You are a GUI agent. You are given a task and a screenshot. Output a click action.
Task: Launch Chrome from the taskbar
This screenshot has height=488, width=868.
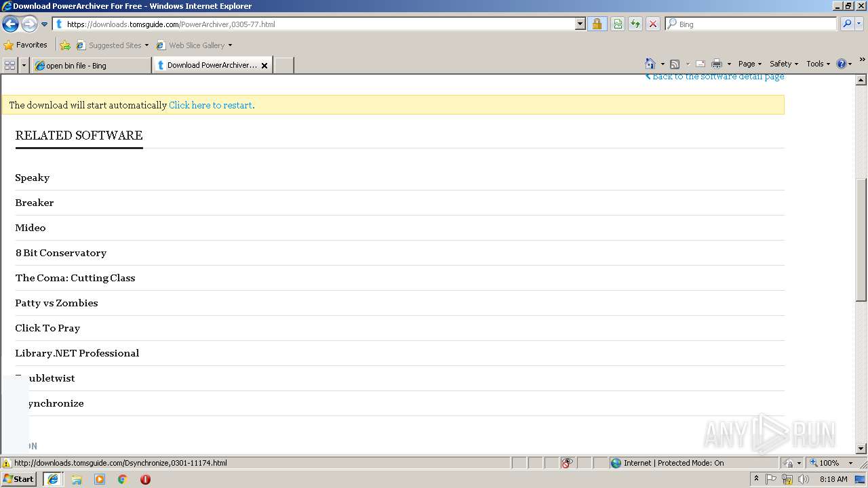click(x=123, y=479)
